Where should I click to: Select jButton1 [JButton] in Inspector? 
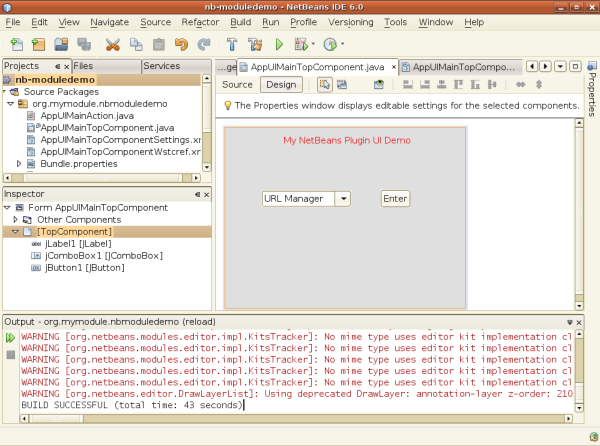[x=85, y=268]
